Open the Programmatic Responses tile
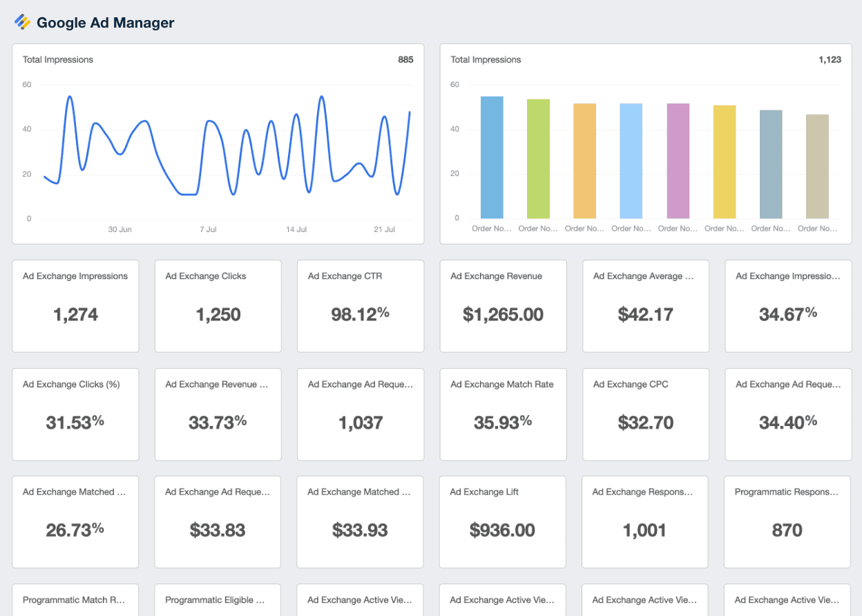 click(x=787, y=522)
